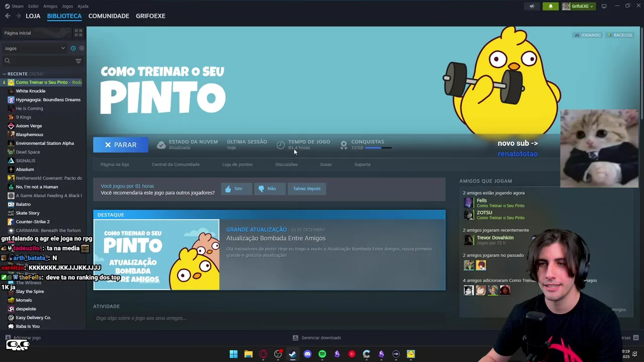
Task: Click the library search magnifier icon
Action: [x=7, y=61]
